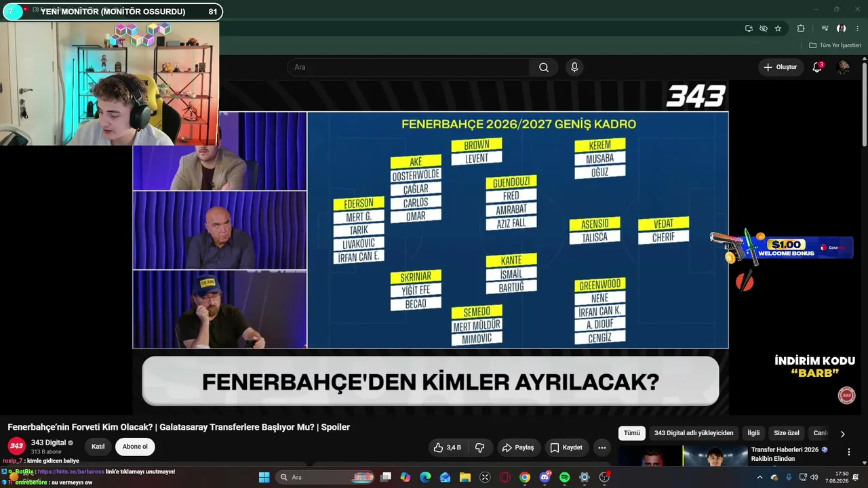Start voice search with the microphone icon
This screenshot has width=868, height=488.
coord(574,67)
